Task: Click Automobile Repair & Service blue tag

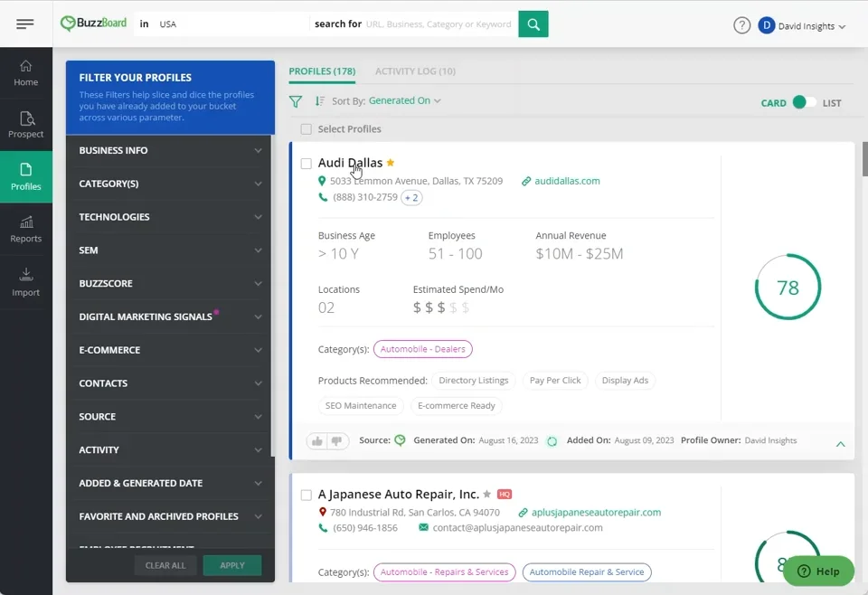Action: [587, 571]
